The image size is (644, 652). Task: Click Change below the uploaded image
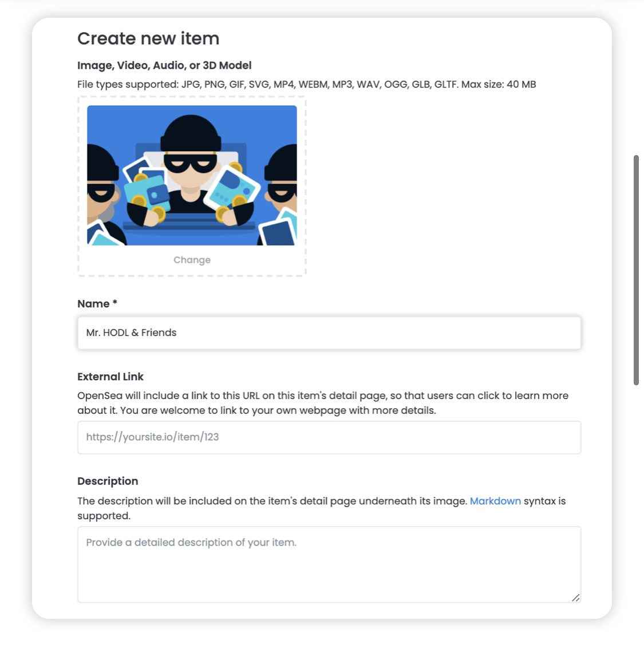(192, 260)
